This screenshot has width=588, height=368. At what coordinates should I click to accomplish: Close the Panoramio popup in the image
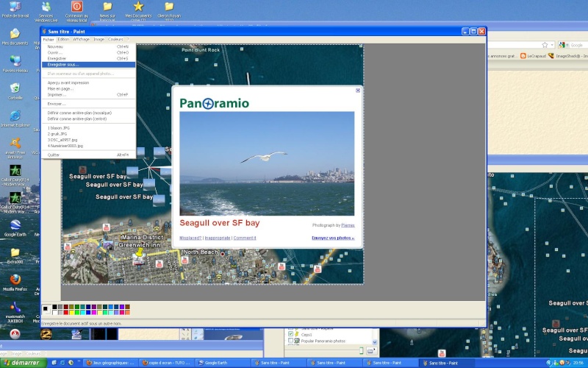pos(358,90)
